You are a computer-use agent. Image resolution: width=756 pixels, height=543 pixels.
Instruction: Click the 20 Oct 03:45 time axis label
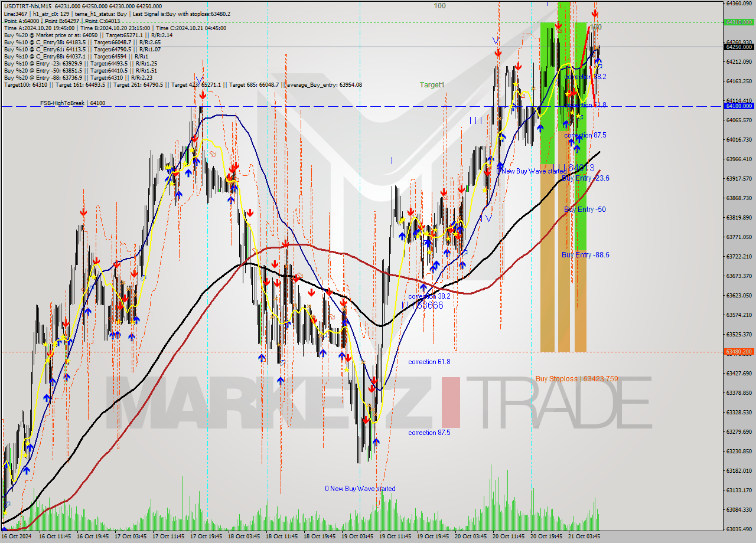point(471,537)
